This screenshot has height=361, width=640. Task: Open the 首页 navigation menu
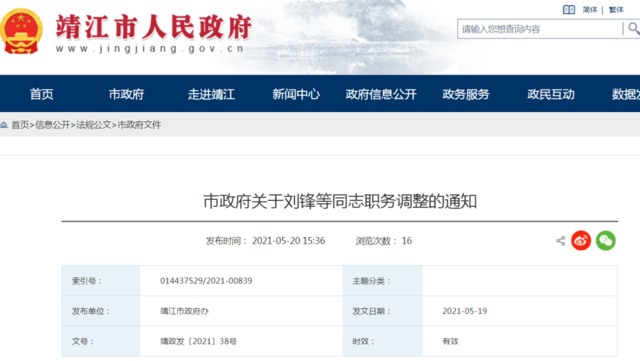[x=42, y=94]
